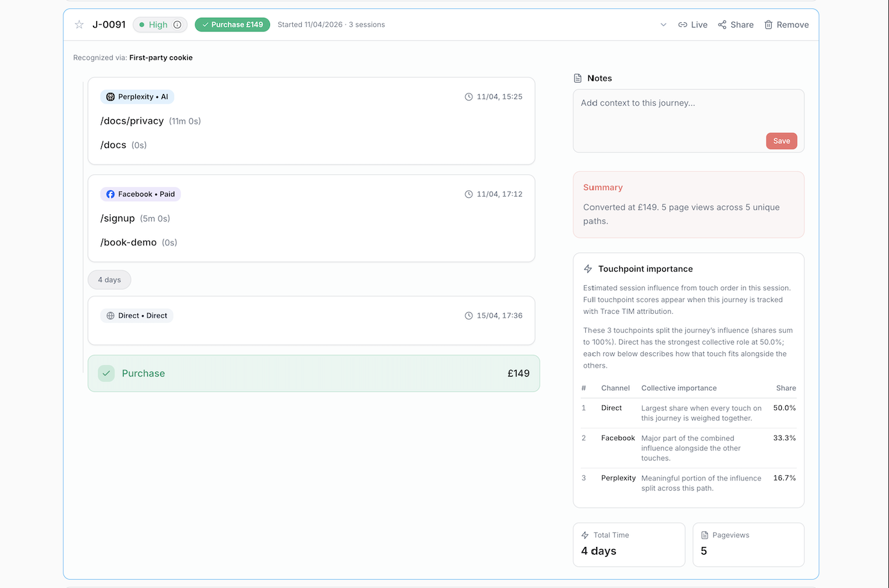Click Started 11/04/2026 · 3 sessions text
Screen dimensions: 889x588
[331, 25]
